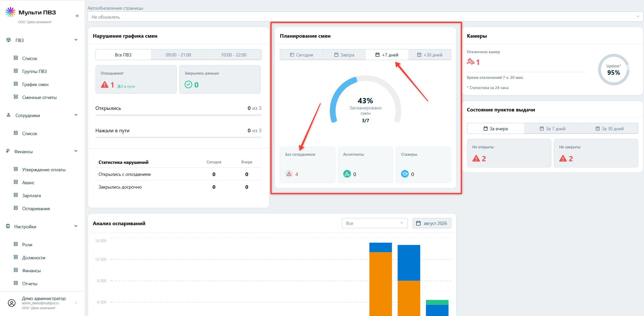Screen dimensions: 644x316
Task: Collapse the ПВЗ sidebar section chevron
Action: pyautogui.click(x=76, y=40)
